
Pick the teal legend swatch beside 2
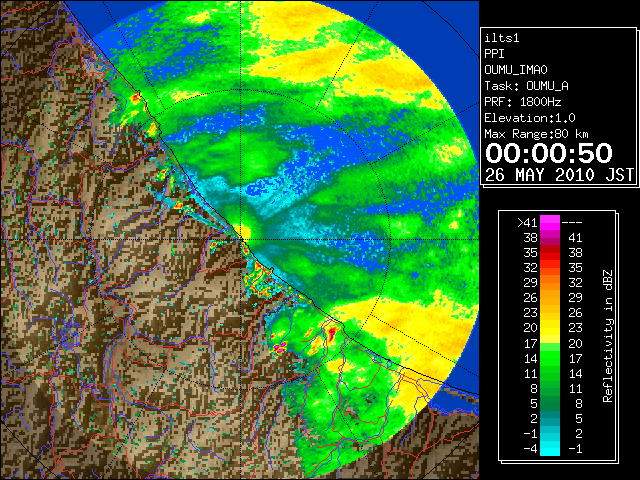point(550,418)
